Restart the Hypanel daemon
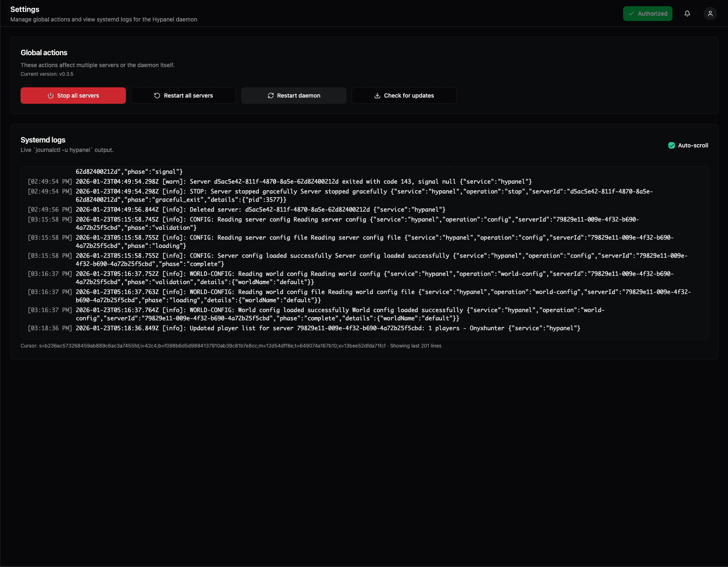Screen dimensions: 728x567 tap(293, 96)
